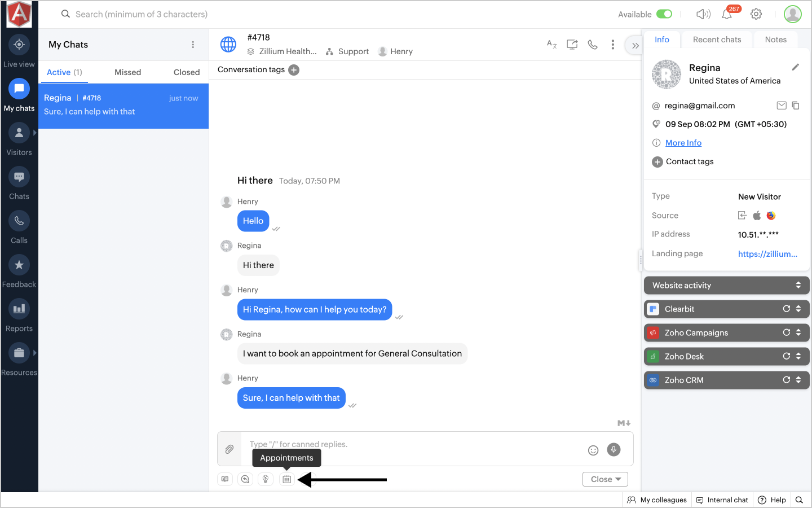The width and height of the screenshot is (812, 508).
Task: Switch to the Missed chats tab
Action: 128,72
